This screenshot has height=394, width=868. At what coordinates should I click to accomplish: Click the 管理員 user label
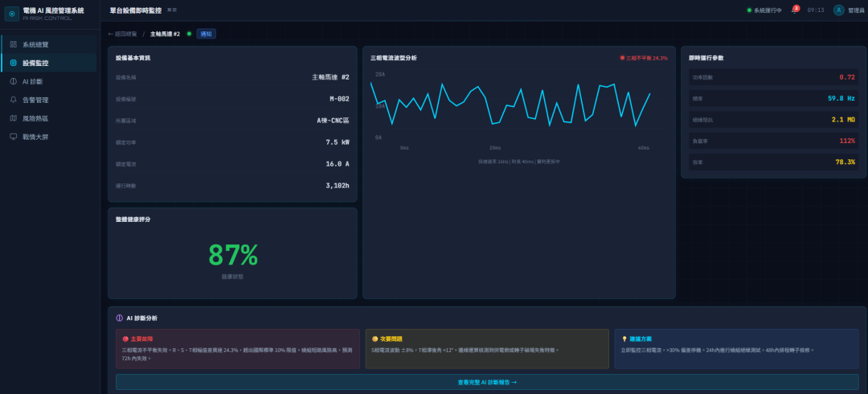857,10
